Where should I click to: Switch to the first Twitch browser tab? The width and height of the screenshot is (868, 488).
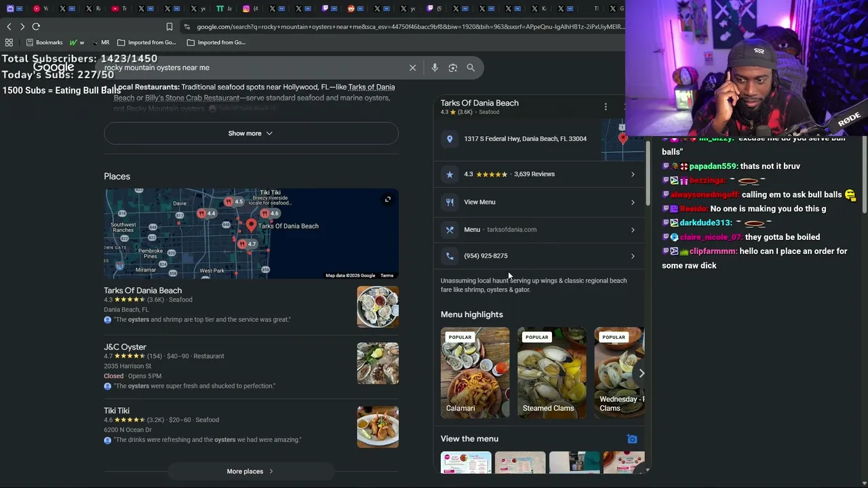pos(329,9)
